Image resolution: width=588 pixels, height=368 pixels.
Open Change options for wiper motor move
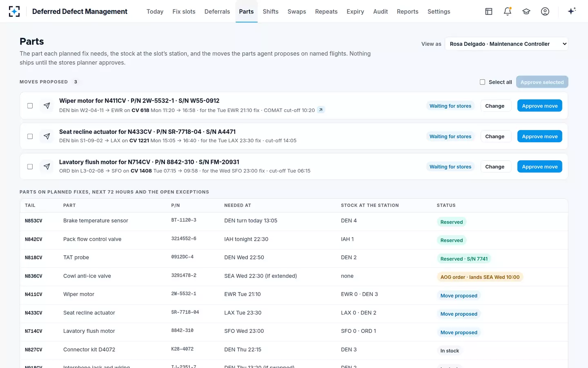[x=495, y=106]
